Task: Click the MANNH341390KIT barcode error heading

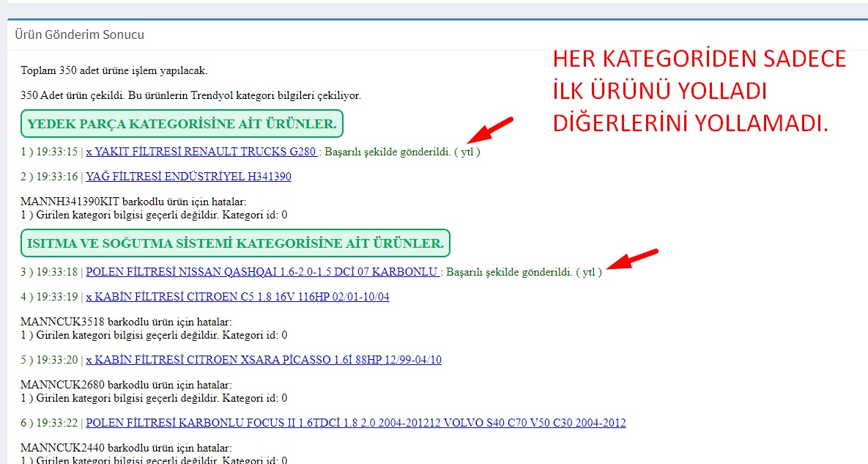Action: pyautogui.click(x=133, y=202)
